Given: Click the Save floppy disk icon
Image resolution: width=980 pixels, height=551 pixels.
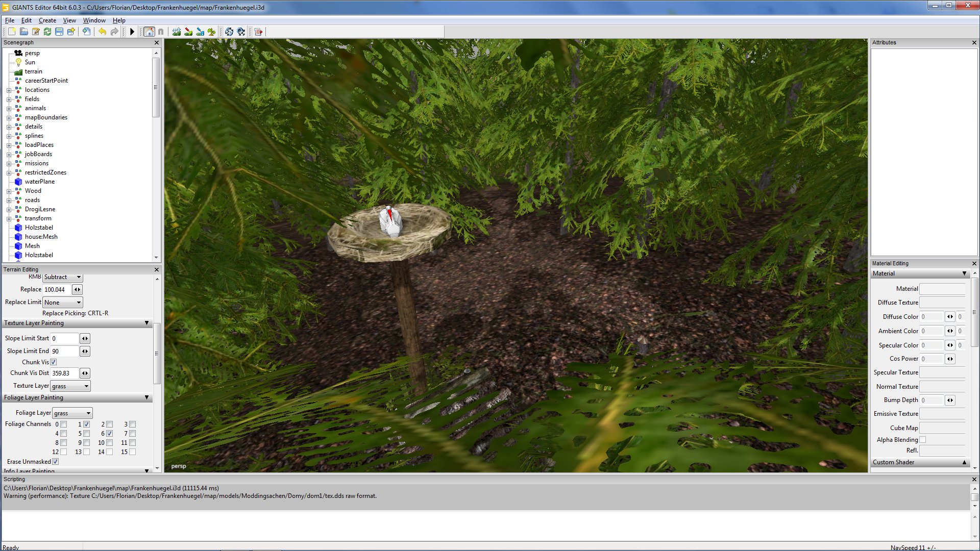Looking at the screenshot, I should tap(59, 32).
